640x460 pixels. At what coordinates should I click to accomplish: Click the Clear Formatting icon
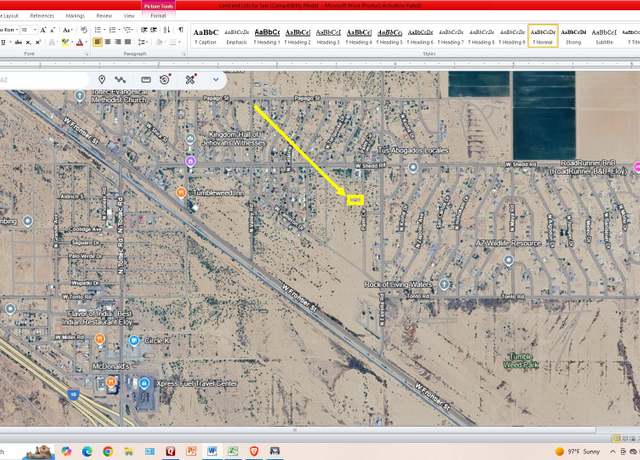[x=83, y=30]
